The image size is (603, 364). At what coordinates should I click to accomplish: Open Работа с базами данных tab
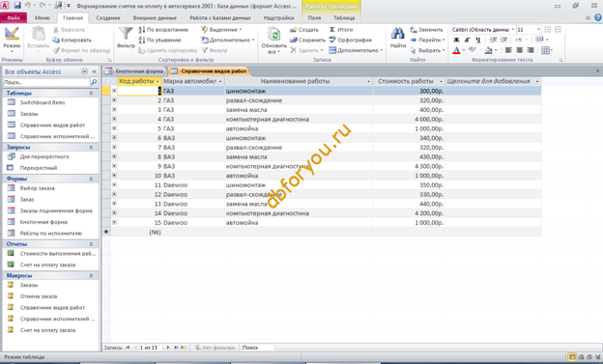coord(220,18)
